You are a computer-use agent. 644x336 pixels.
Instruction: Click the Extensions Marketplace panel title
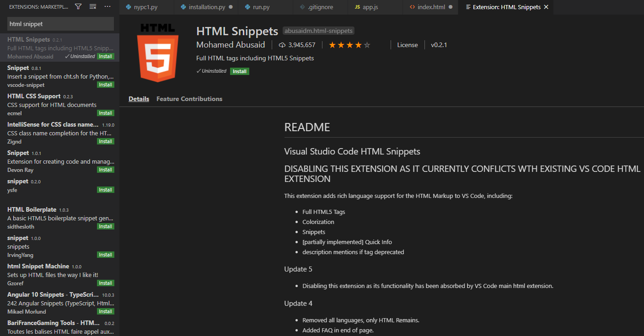coord(38,7)
